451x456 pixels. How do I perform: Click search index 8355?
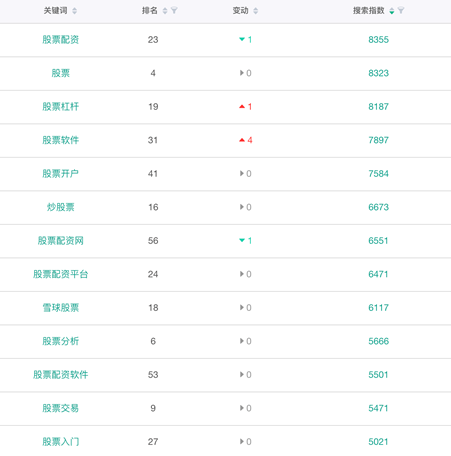click(379, 40)
